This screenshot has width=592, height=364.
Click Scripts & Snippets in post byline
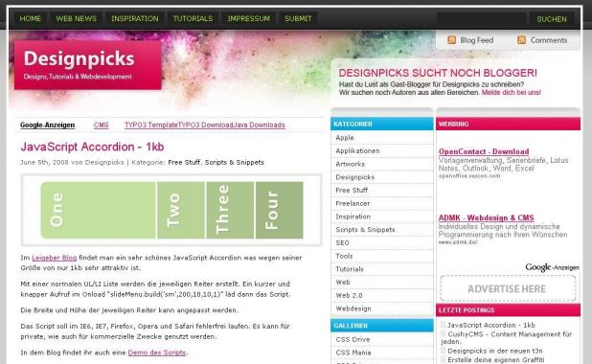(x=235, y=163)
